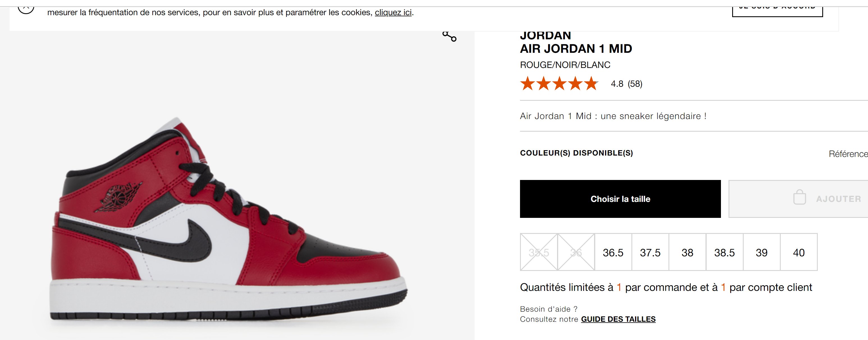Select size 36.5
The height and width of the screenshot is (340, 868).
(613, 252)
